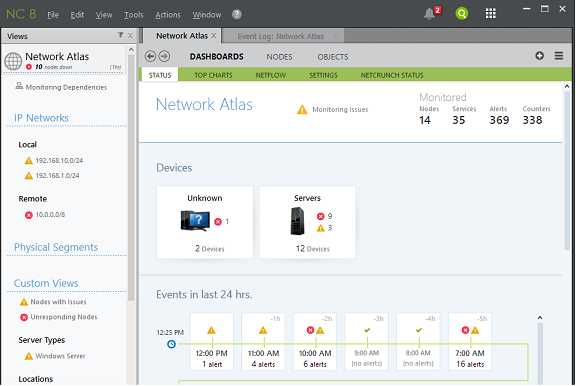Viewport: 576px width, 386px height.
Task: Click the Physical Segments heading
Action: click(56, 247)
